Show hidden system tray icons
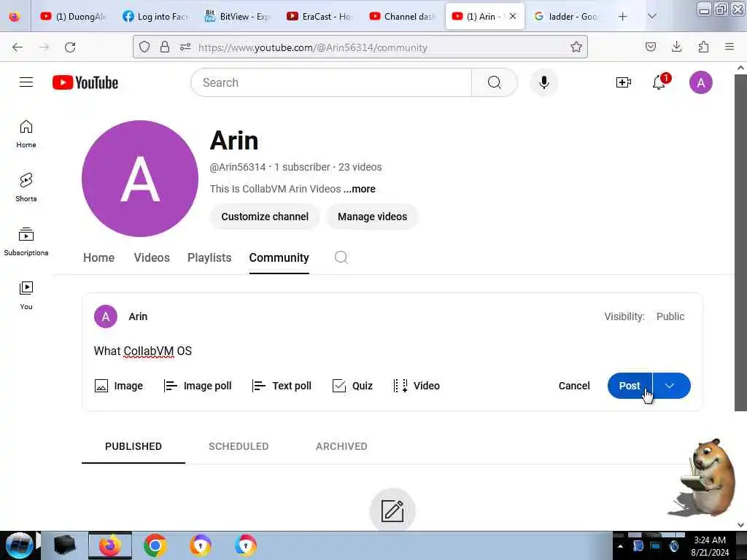The height and width of the screenshot is (560, 747). pyautogui.click(x=620, y=546)
